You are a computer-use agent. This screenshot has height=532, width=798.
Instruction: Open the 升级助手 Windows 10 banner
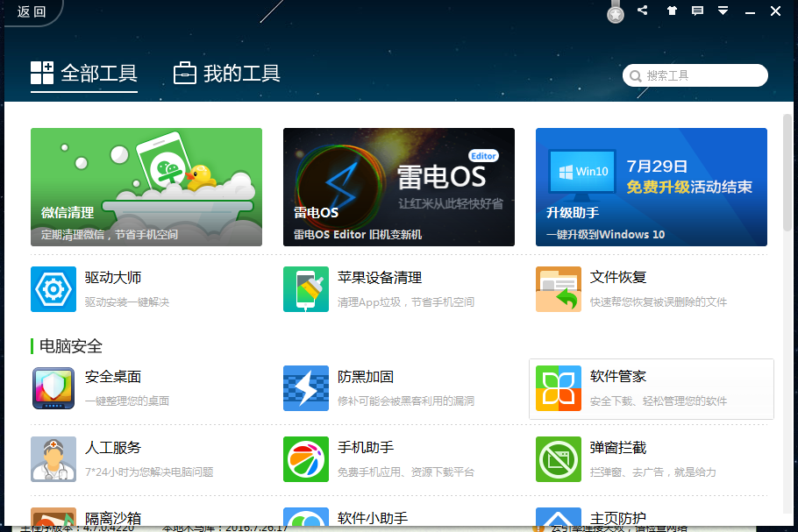coord(652,188)
